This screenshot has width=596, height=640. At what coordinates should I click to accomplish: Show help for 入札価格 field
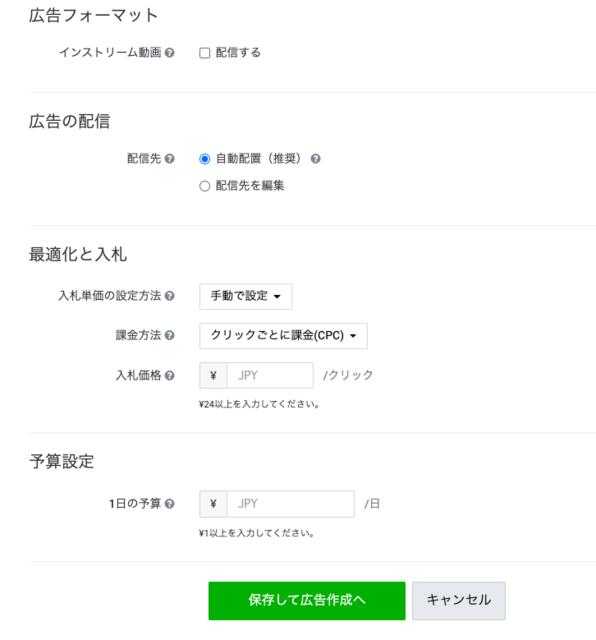[x=169, y=376]
